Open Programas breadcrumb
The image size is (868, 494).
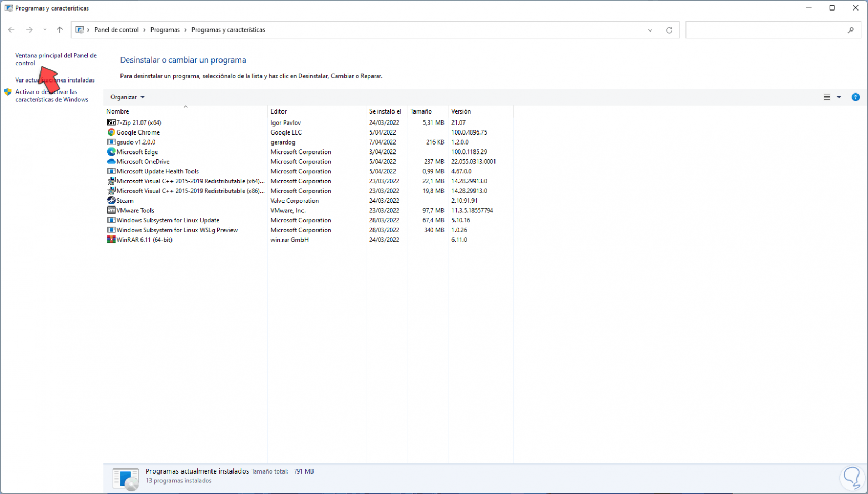(165, 30)
